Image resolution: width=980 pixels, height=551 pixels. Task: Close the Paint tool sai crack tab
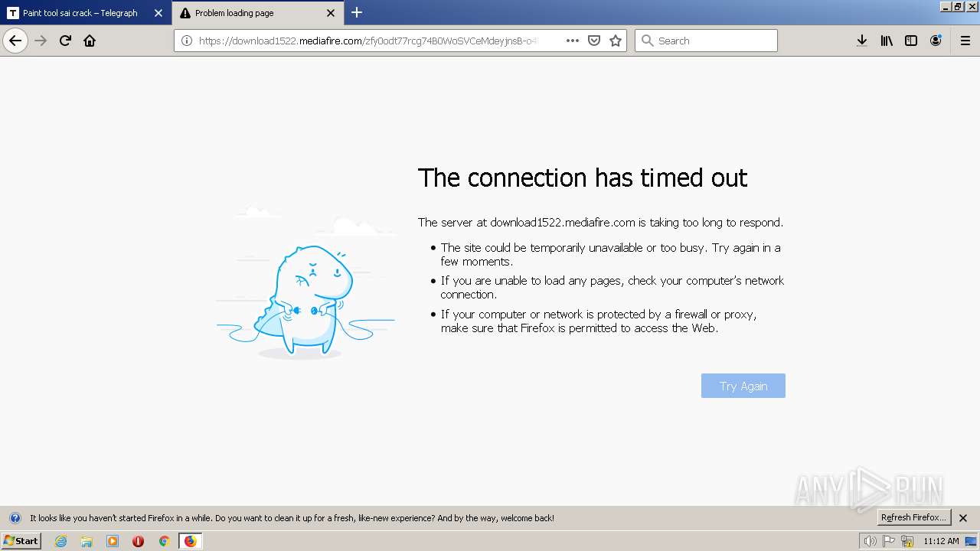(x=158, y=13)
